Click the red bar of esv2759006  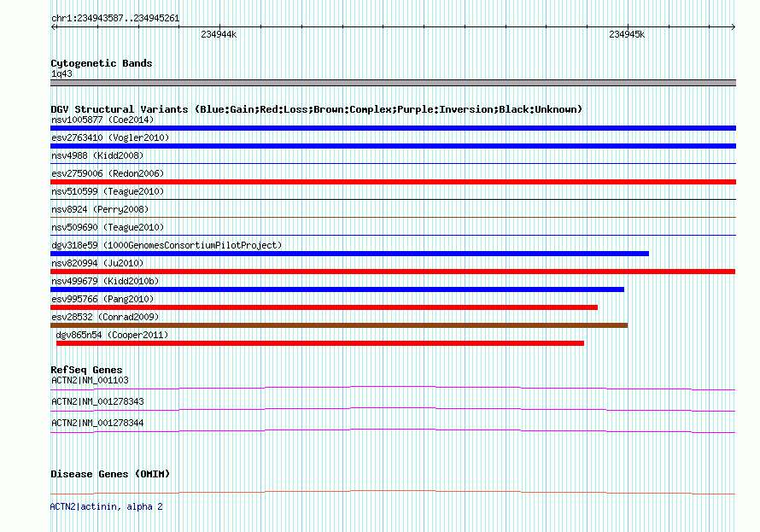[x=393, y=182]
